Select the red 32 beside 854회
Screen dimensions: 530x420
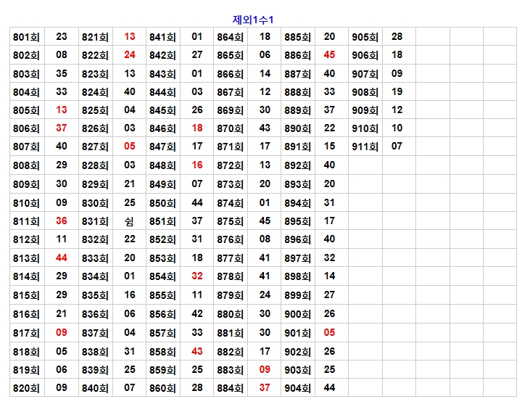click(197, 276)
